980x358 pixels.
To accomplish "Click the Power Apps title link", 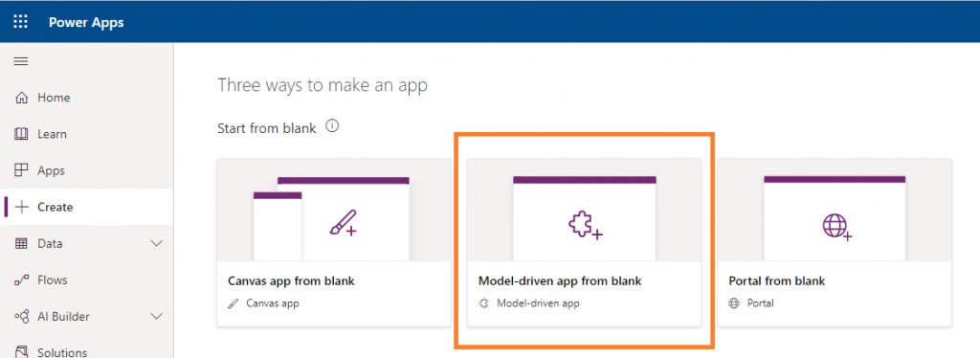I will click(86, 22).
